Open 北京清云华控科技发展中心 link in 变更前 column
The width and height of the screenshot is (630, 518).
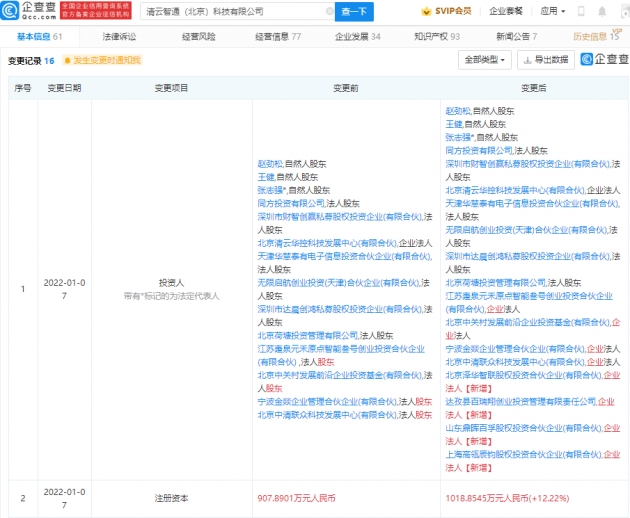[327, 243]
